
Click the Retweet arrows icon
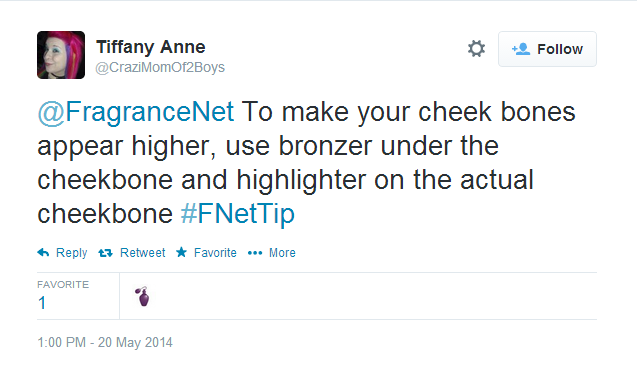pyautogui.click(x=105, y=253)
